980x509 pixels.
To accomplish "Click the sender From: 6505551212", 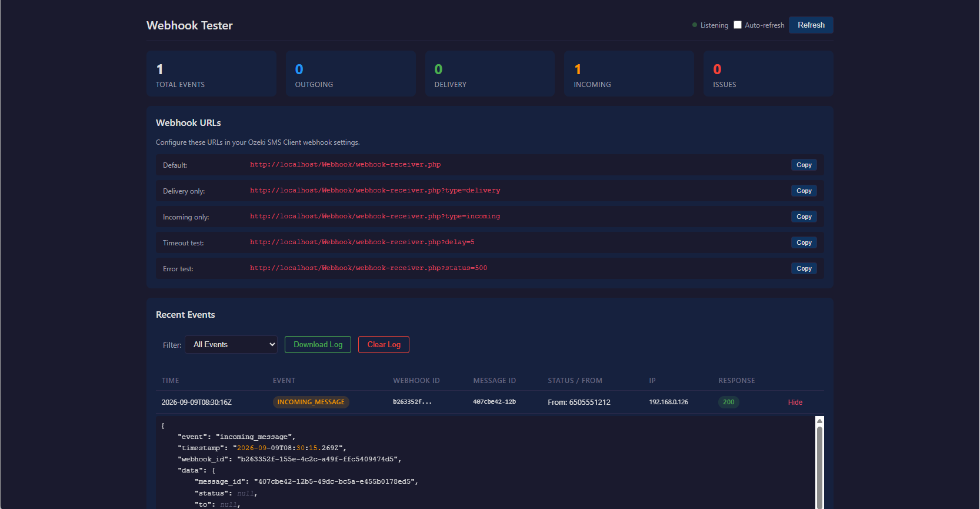I will [x=579, y=402].
